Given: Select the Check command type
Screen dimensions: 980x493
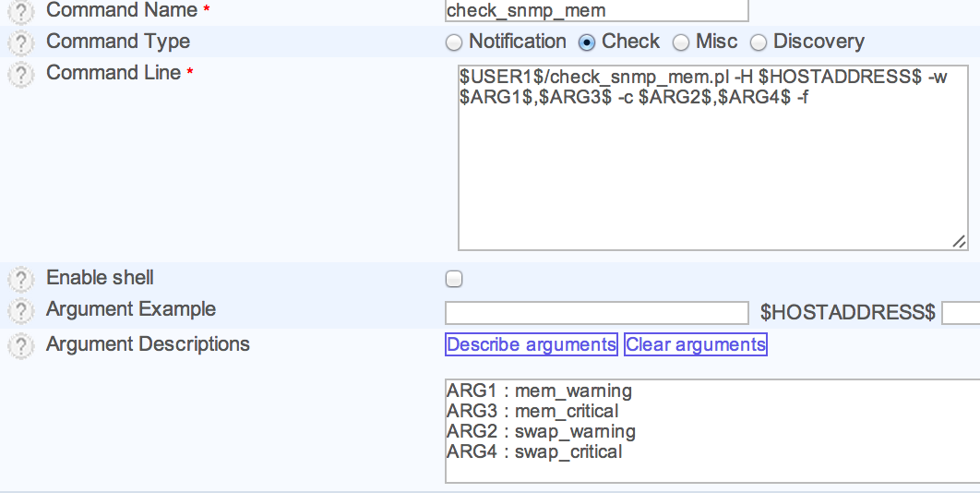Looking at the screenshot, I should (586, 42).
